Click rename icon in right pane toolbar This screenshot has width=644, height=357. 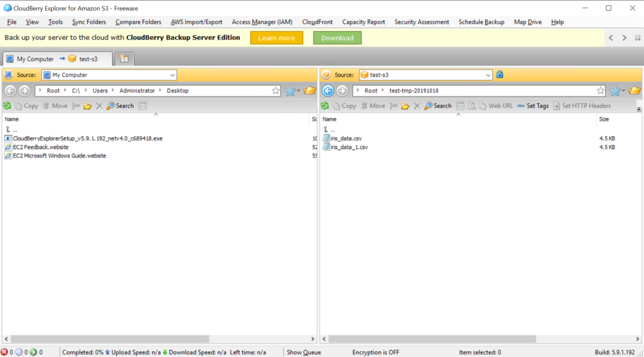(x=393, y=106)
